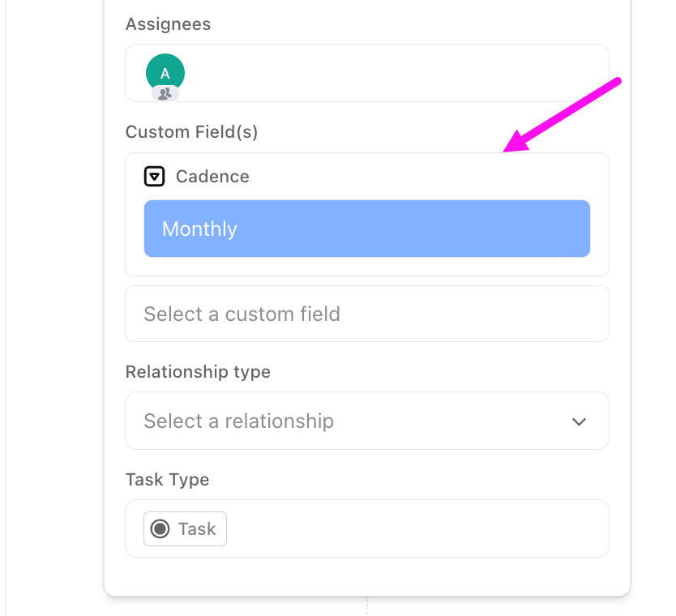Viewport: 676px width, 616px height.
Task: Click the Cadence dropdown-type field icon
Action: point(154,176)
